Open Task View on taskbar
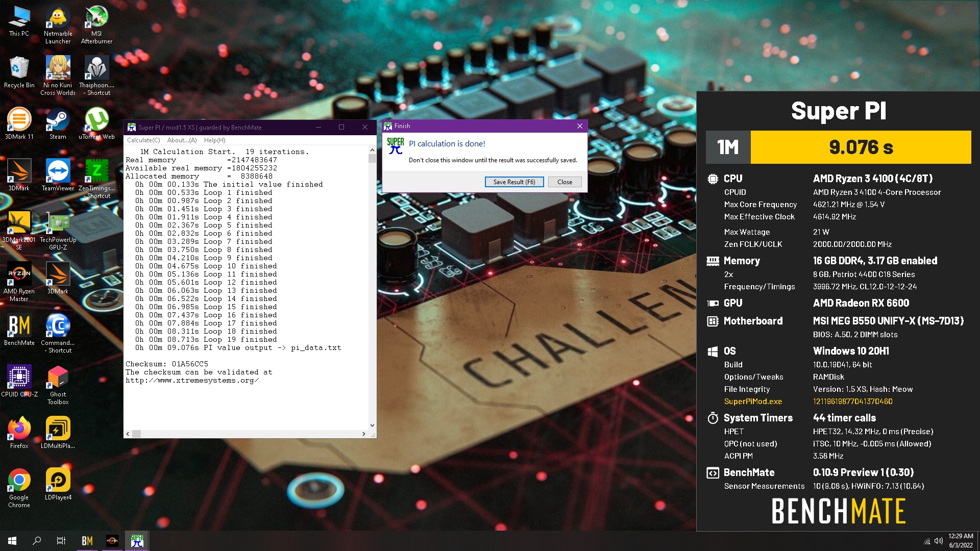The height and width of the screenshot is (551, 980). click(61, 541)
